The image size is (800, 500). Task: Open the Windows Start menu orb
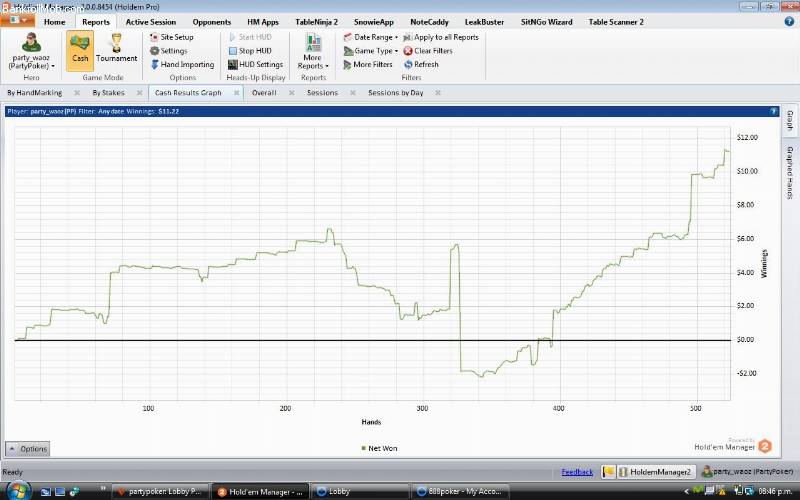17,491
